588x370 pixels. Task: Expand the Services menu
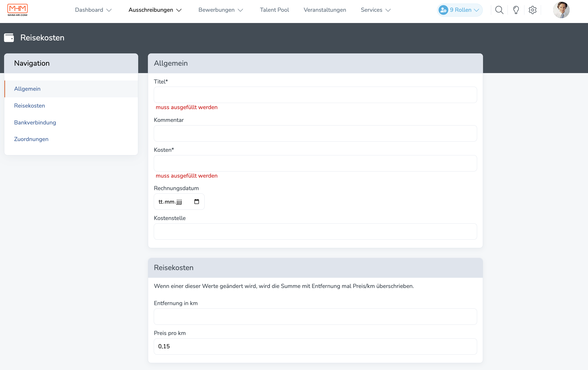pos(376,10)
